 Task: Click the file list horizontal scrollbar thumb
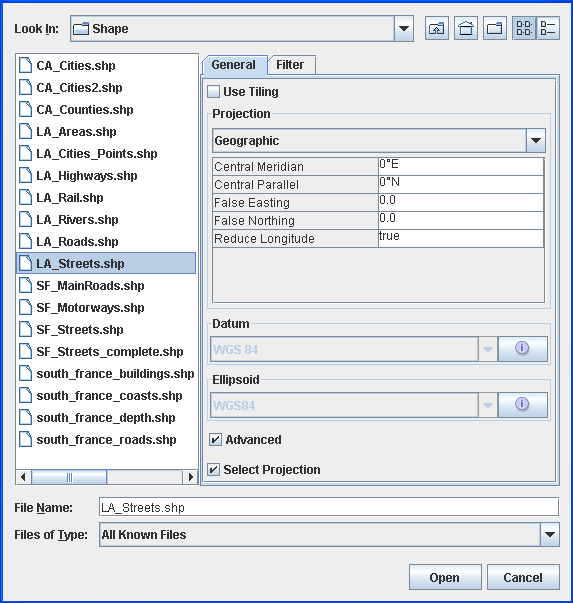coord(69,477)
